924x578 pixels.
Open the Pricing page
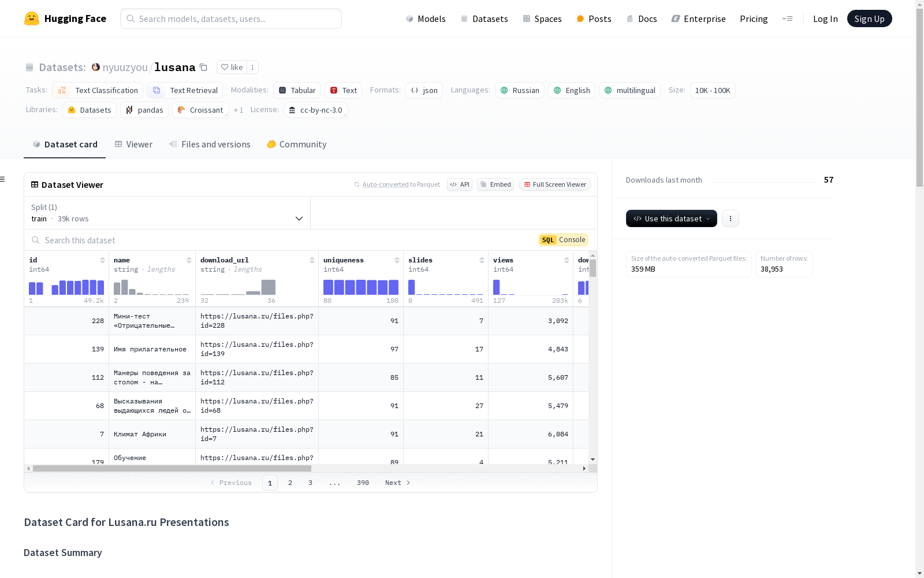754,18
